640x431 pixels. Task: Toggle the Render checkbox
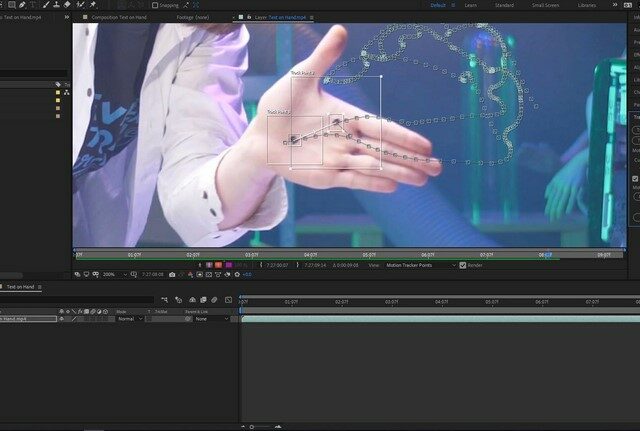pyautogui.click(x=463, y=265)
